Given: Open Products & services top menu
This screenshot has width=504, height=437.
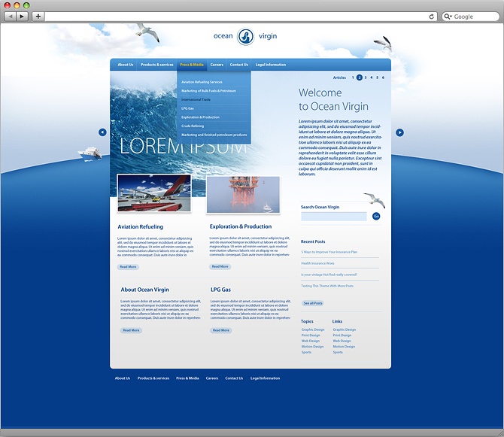Looking at the screenshot, I should point(157,65).
